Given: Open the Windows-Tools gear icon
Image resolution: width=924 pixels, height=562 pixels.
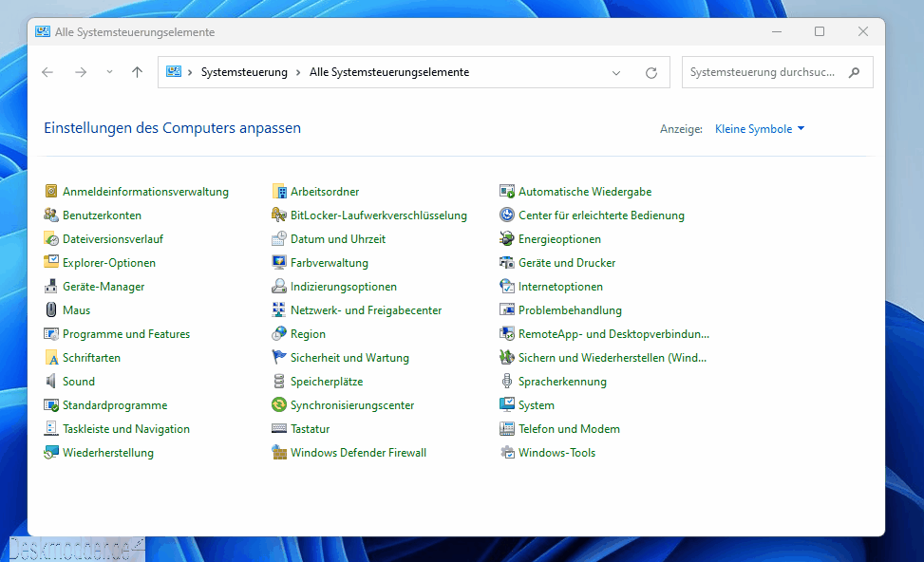Looking at the screenshot, I should [x=507, y=453].
